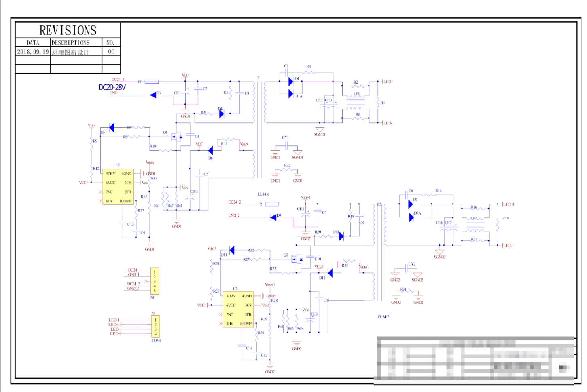Click capacitor C14 below U2
The height and width of the screenshot is (392, 587).
[x=241, y=346]
